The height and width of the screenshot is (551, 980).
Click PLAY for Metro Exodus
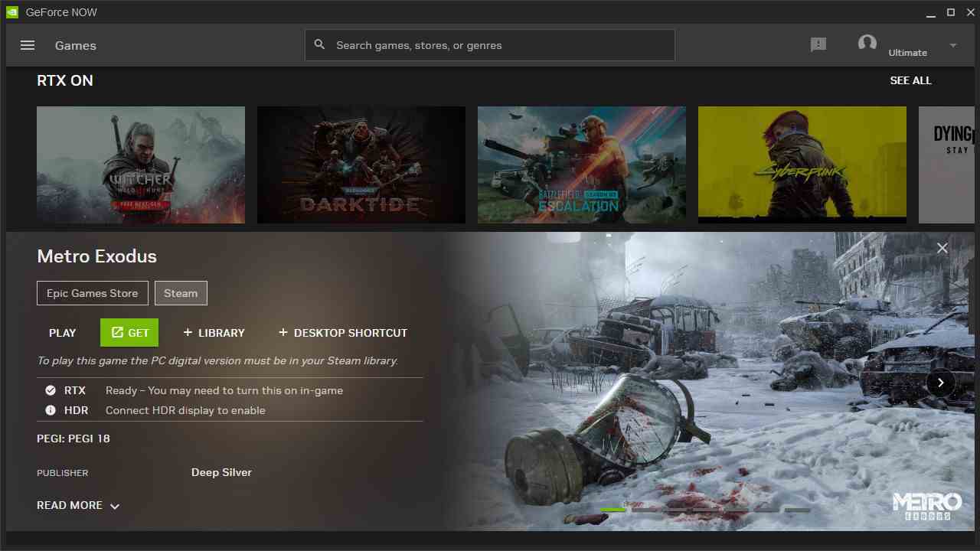coord(63,333)
